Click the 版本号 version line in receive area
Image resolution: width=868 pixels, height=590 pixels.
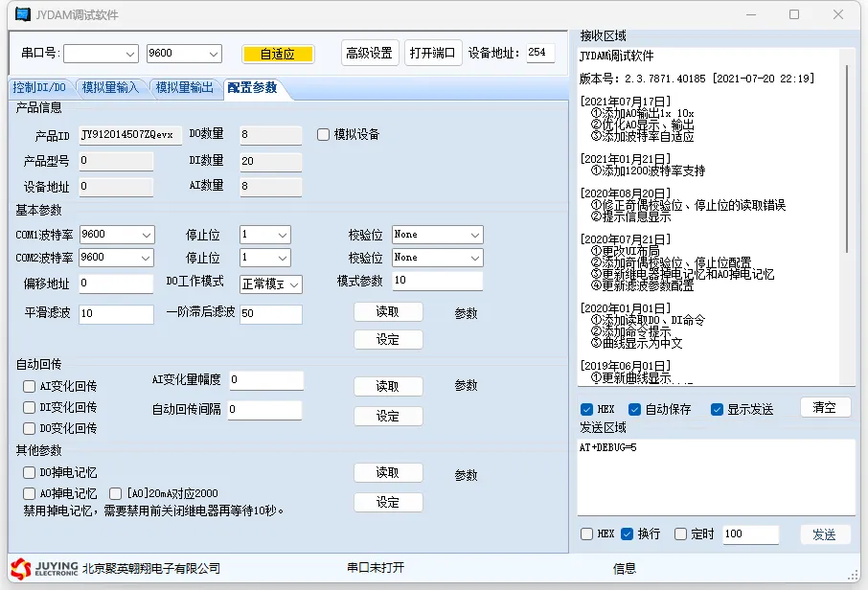(697, 79)
